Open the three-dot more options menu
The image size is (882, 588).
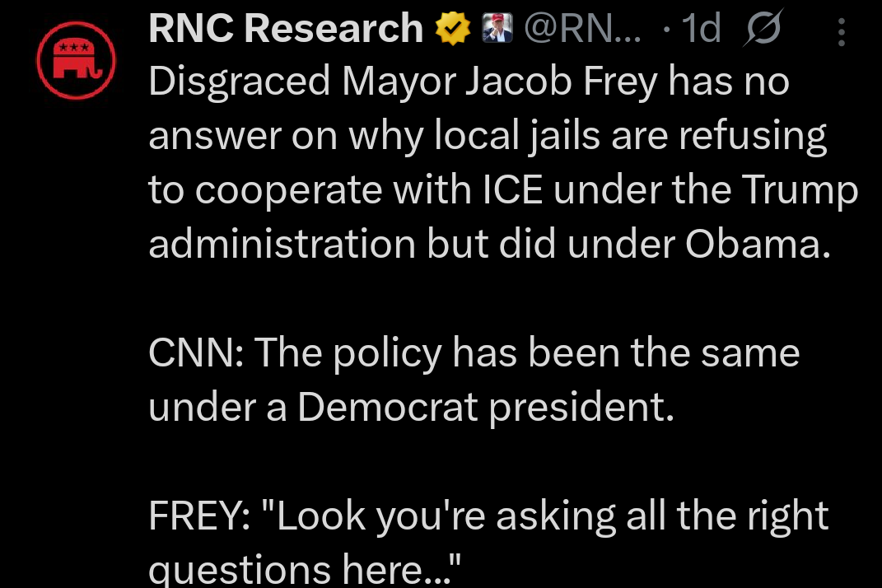click(842, 31)
